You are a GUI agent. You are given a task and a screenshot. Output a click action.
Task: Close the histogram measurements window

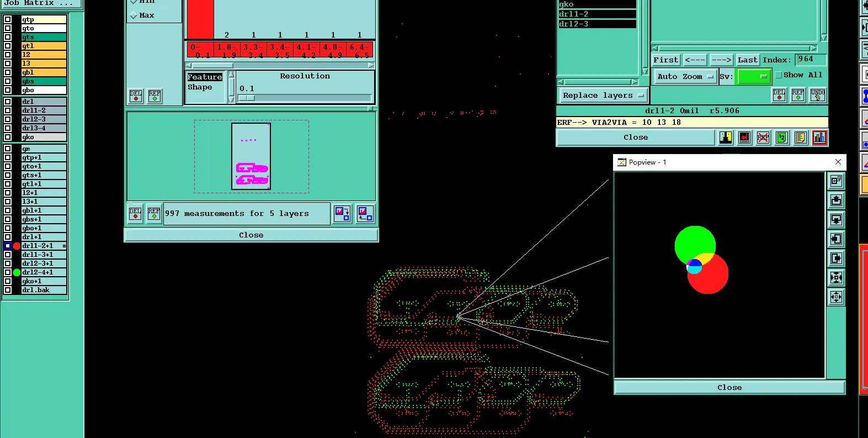pos(251,235)
